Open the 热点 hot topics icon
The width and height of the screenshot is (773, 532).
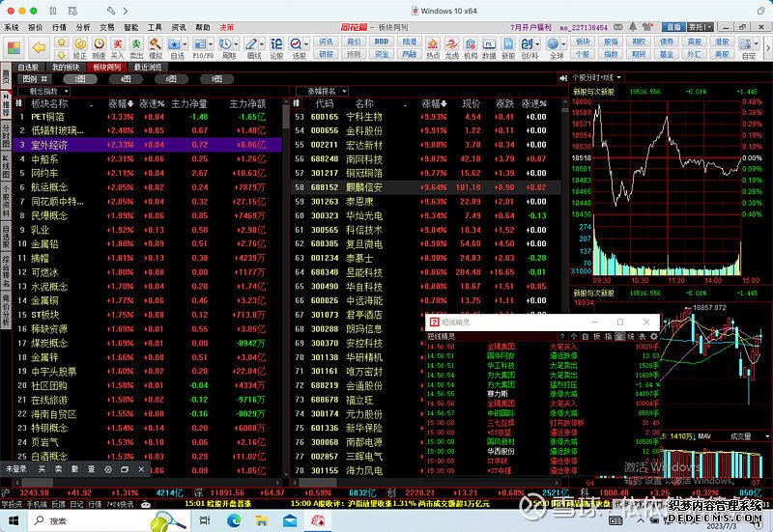click(432, 47)
